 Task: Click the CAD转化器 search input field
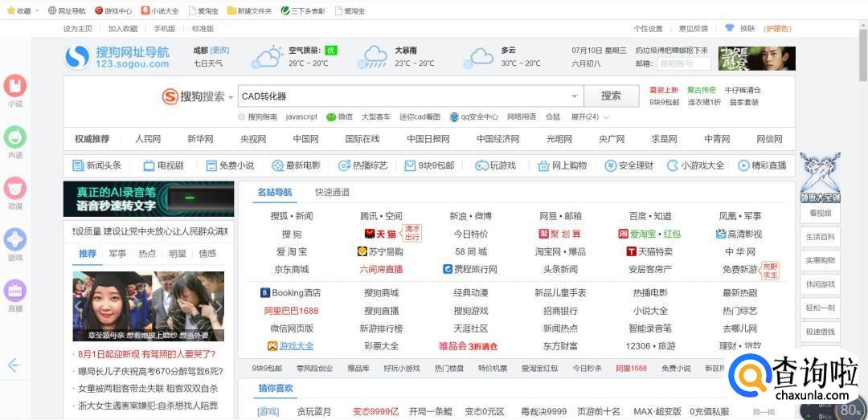402,96
